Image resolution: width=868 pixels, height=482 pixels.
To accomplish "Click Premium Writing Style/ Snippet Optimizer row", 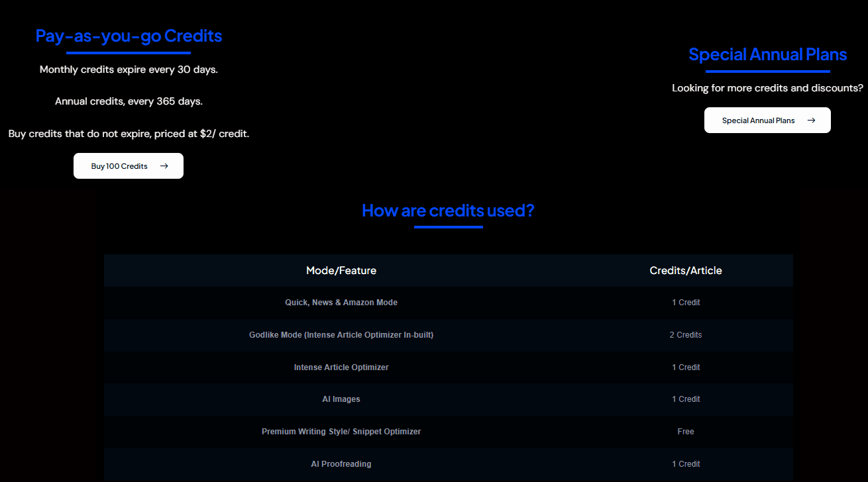I will (341, 432).
